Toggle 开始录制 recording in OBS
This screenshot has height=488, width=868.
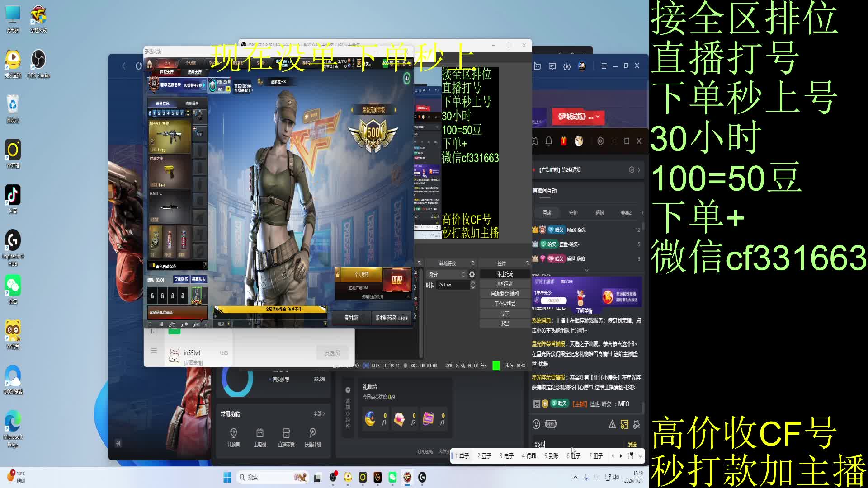click(505, 284)
